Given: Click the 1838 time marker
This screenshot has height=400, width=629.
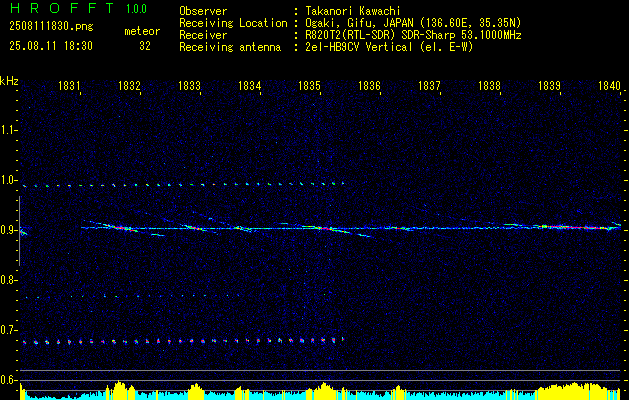Looking at the screenshot, I should tap(489, 85).
